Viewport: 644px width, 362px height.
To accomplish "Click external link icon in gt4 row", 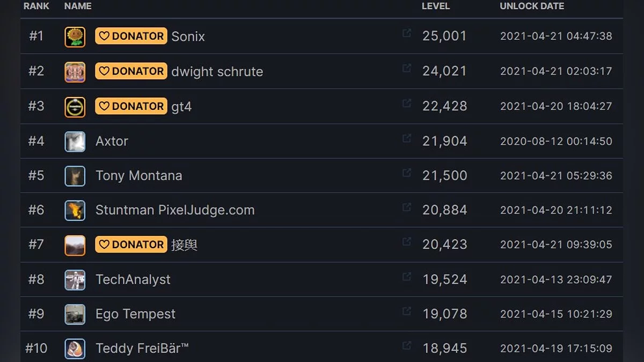I will click(x=407, y=103).
